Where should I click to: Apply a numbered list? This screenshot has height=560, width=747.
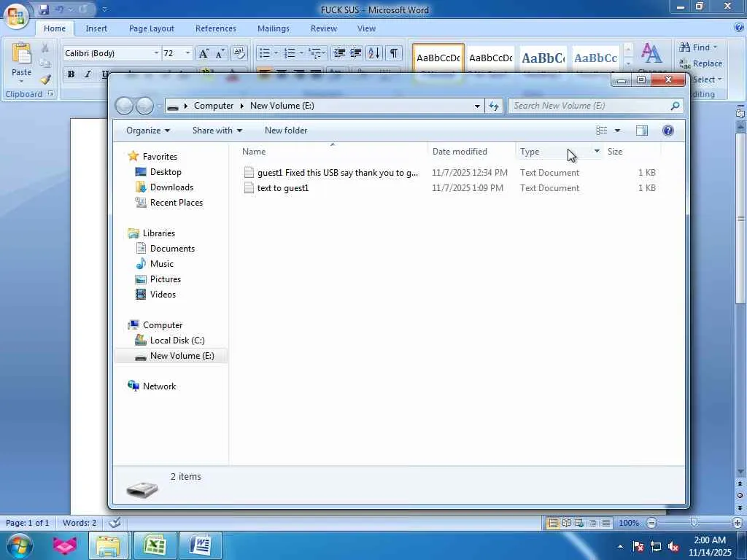[289, 52]
